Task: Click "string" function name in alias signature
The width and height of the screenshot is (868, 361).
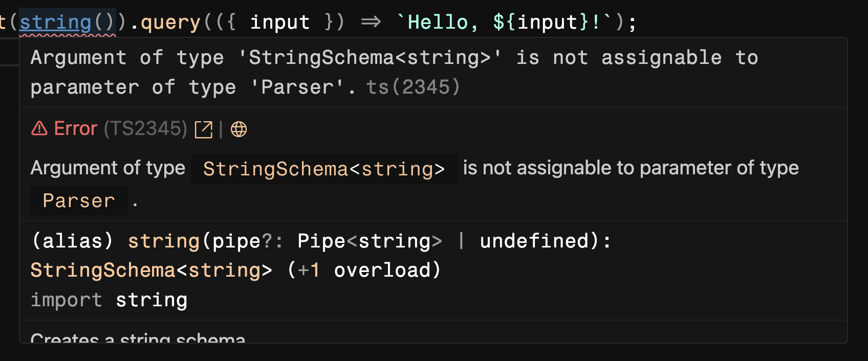Action: click(163, 241)
